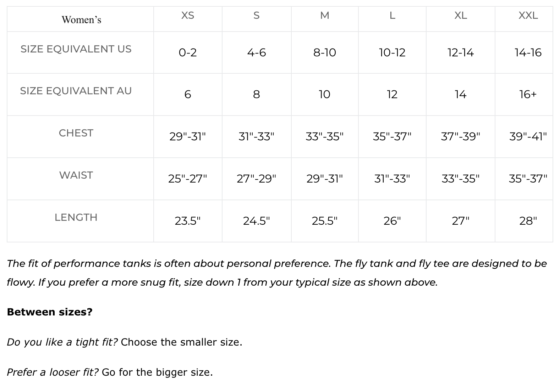Click the Between sizes? heading
Image resolution: width=560 pixels, height=392 pixels.
click(x=50, y=312)
